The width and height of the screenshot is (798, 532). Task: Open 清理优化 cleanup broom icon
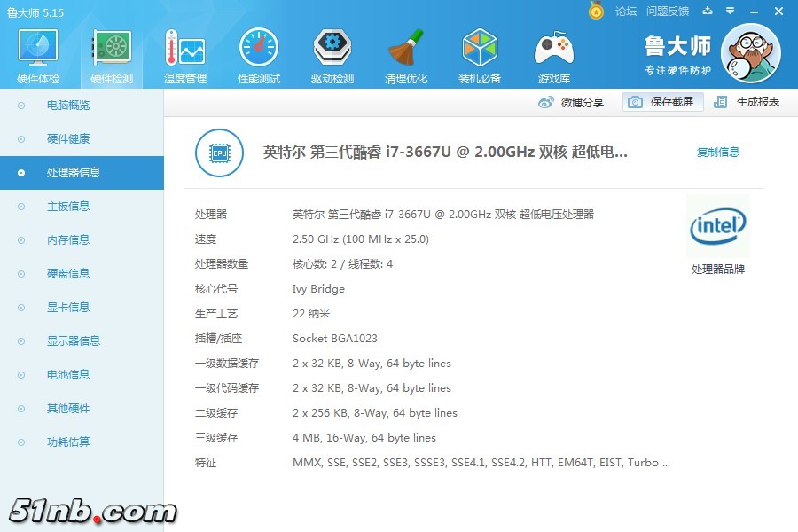[x=406, y=55]
